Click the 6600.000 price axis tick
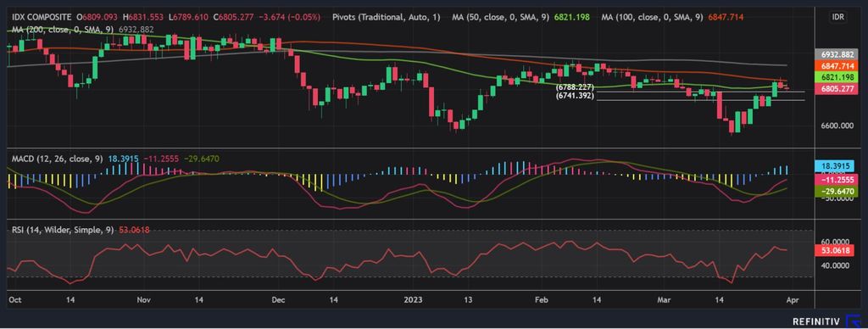Image resolution: width=868 pixels, height=329 pixels. tap(836, 125)
